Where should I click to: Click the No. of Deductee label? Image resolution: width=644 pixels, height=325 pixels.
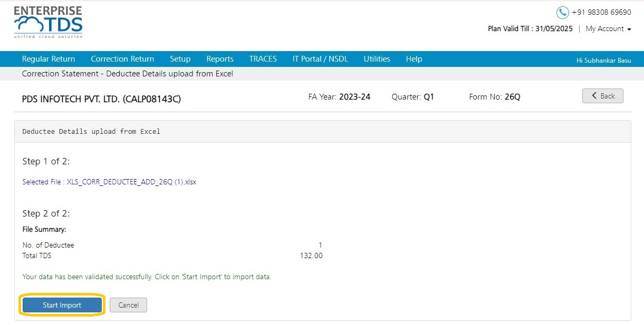pyautogui.click(x=48, y=245)
